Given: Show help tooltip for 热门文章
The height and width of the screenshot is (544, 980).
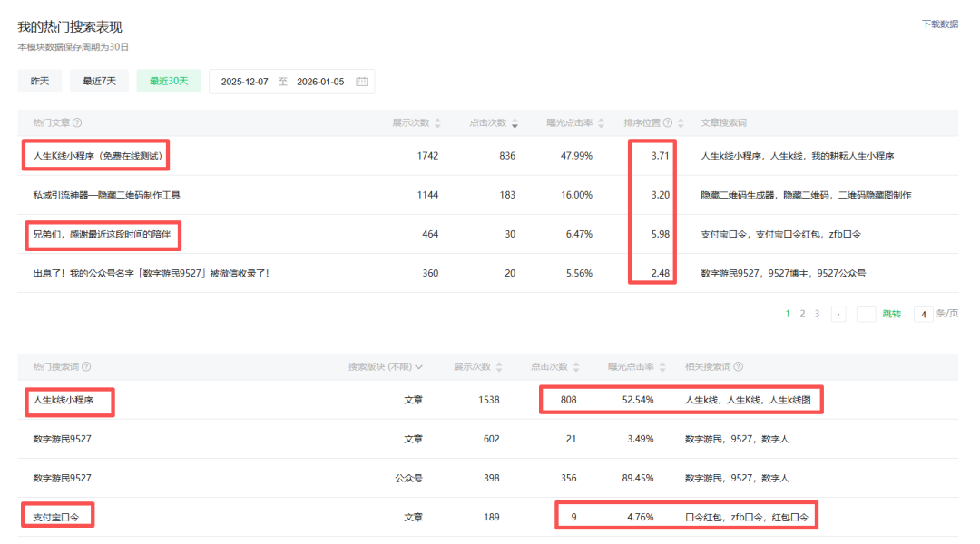Looking at the screenshot, I should (x=77, y=123).
